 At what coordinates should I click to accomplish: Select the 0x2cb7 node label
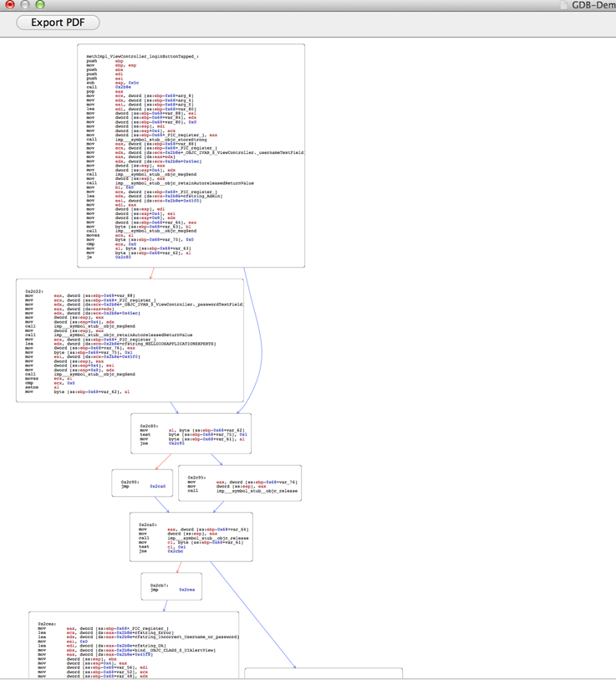point(160,585)
